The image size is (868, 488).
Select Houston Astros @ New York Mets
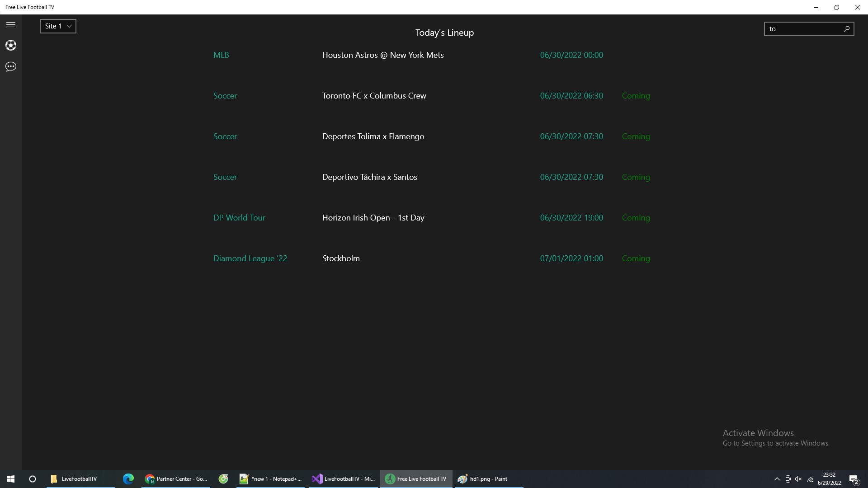tap(382, 55)
